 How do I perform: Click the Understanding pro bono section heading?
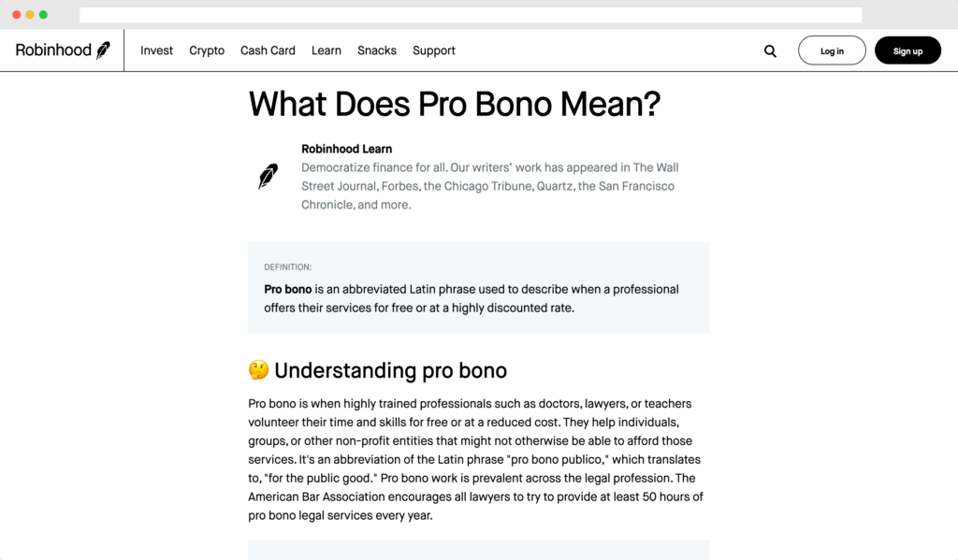[x=390, y=371]
